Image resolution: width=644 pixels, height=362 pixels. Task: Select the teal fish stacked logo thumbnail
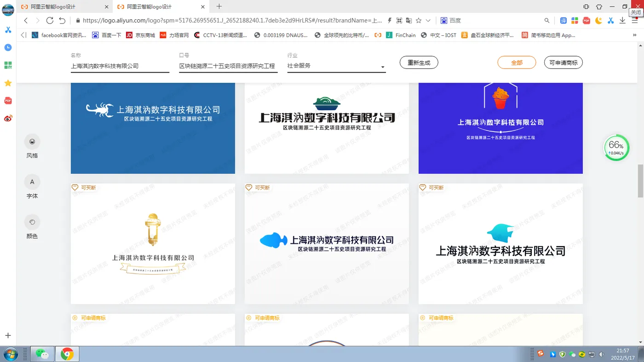[500, 243]
